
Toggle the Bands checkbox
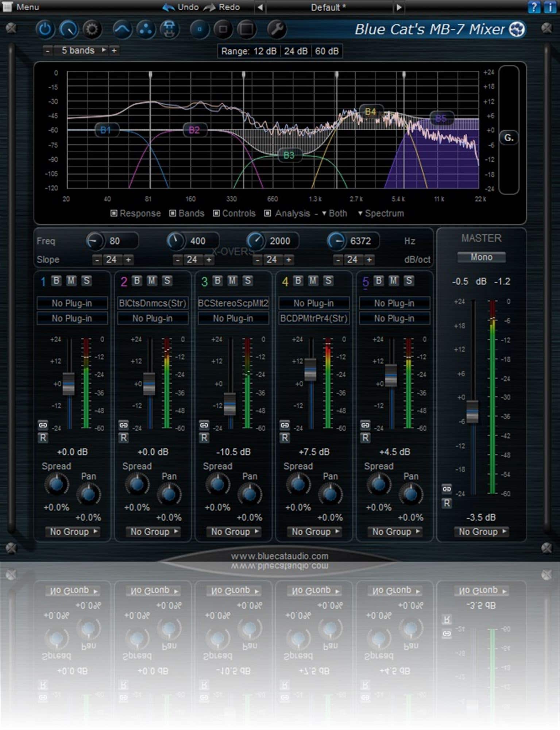(x=173, y=213)
